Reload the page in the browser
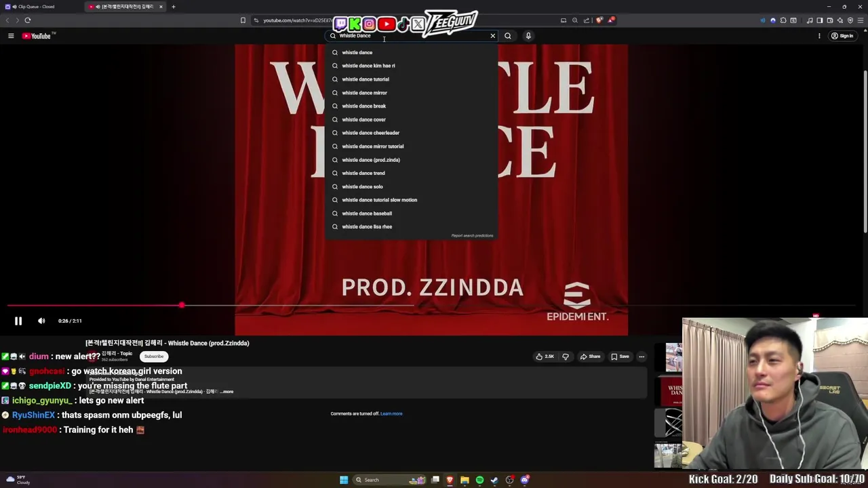Viewport: 868px width, 488px height. pyautogui.click(x=28, y=20)
